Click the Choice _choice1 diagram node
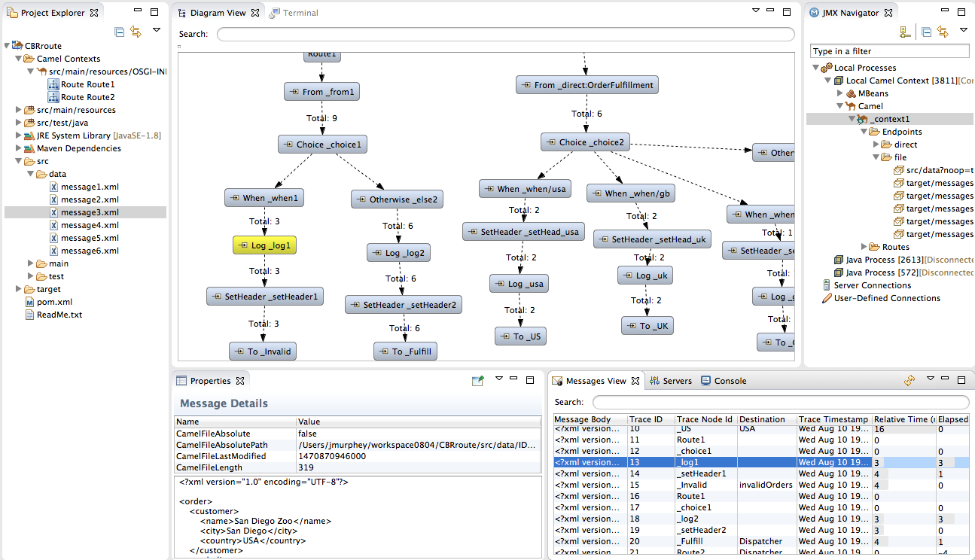This screenshot has height=560, width=975. [323, 145]
